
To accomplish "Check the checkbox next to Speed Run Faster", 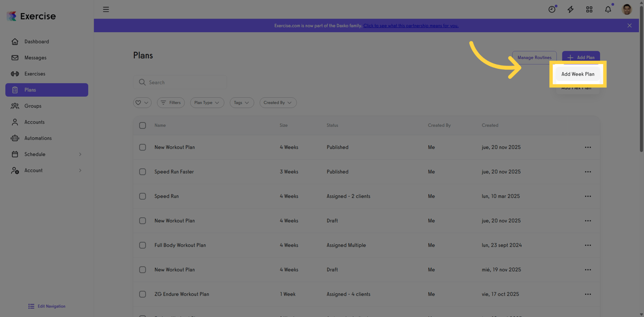I will click(x=142, y=172).
